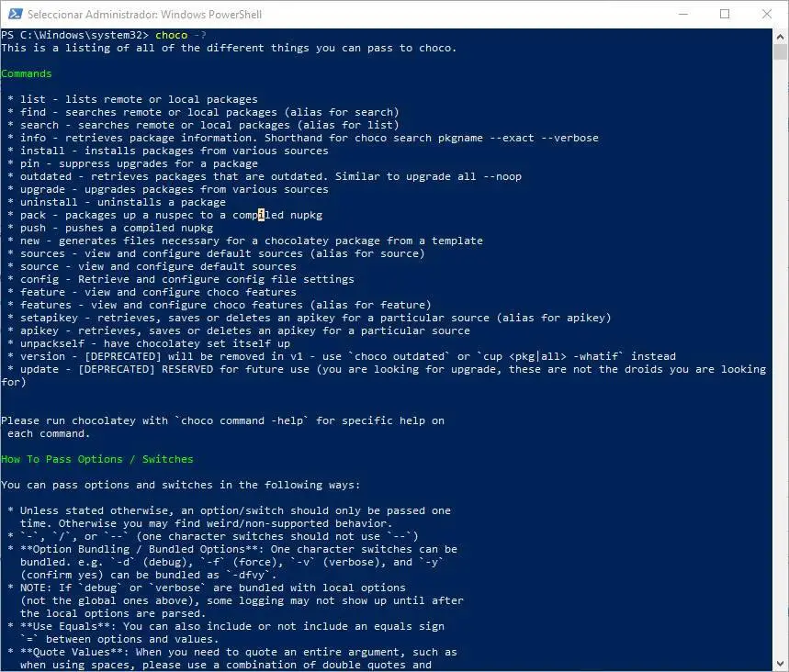
Task: Click the 'pack - packages up a nuspec' line
Action: [x=165, y=216]
